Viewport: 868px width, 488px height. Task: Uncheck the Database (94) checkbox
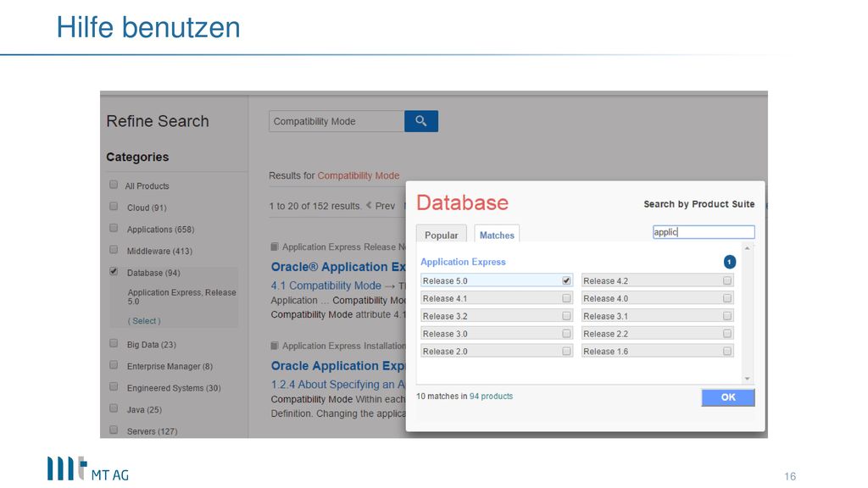point(114,272)
